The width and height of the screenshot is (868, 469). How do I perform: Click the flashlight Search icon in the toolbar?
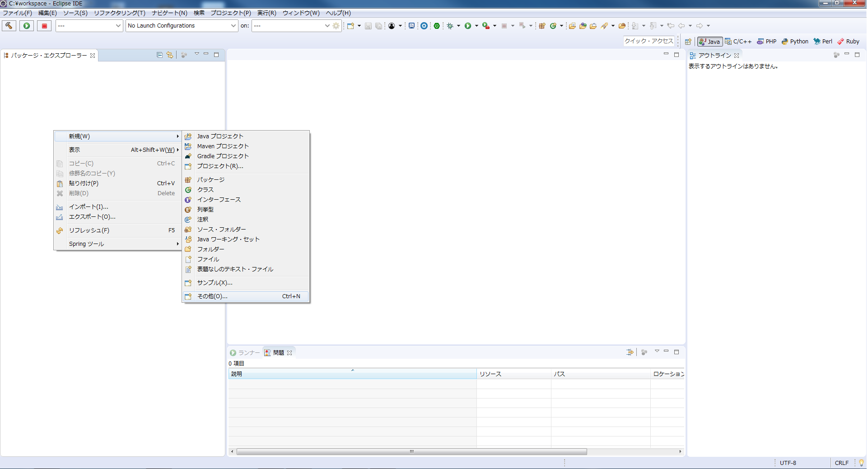[x=604, y=26]
